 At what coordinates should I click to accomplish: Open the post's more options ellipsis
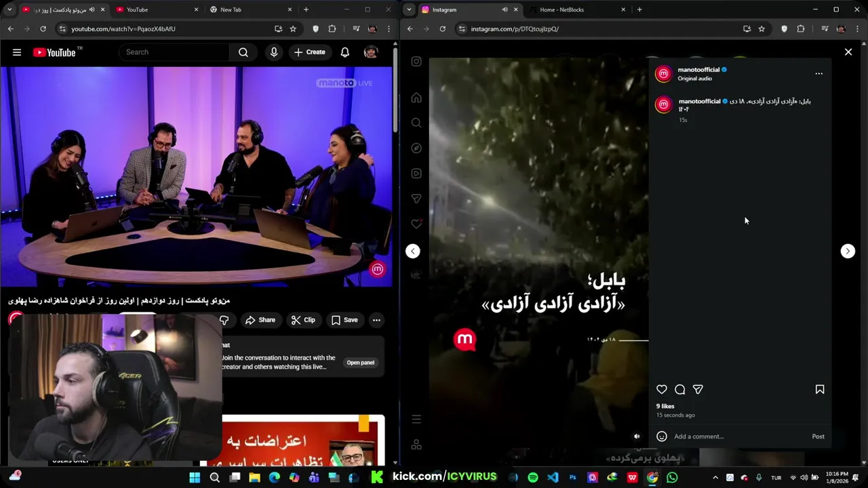818,73
